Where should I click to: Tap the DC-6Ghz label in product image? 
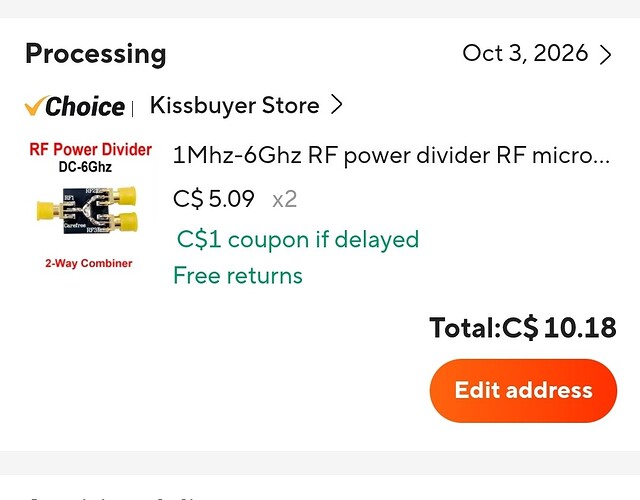pos(85,167)
